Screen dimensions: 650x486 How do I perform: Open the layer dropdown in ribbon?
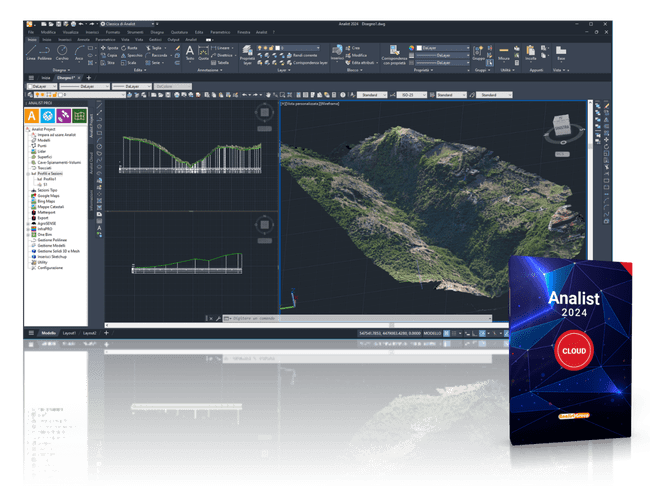[289, 48]
